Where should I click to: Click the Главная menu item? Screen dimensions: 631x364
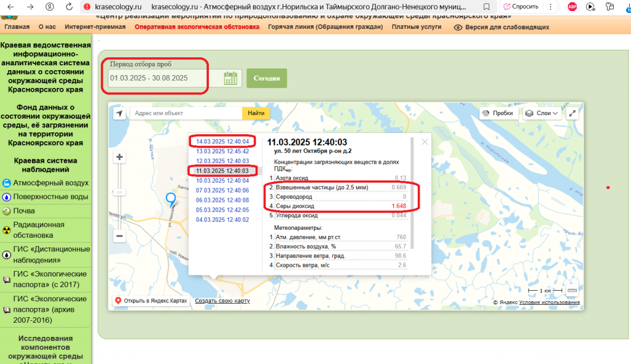17,27
